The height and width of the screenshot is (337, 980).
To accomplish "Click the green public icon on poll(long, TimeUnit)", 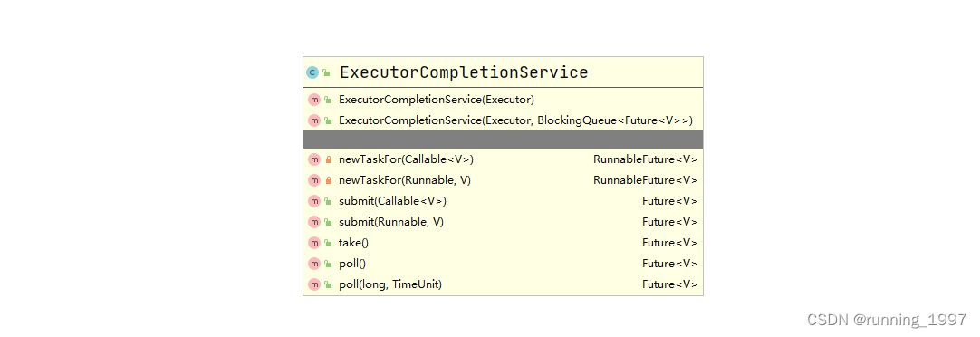I will (328, 284).
